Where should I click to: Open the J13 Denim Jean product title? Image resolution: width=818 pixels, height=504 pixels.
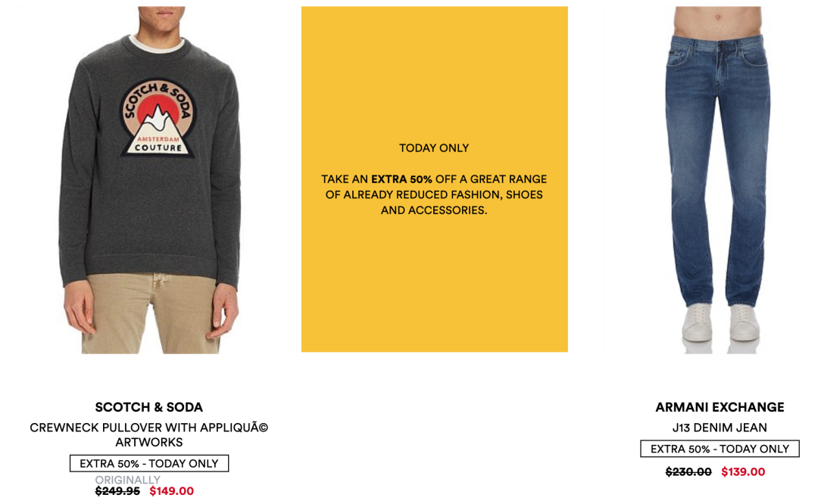[x=720, y=428]
